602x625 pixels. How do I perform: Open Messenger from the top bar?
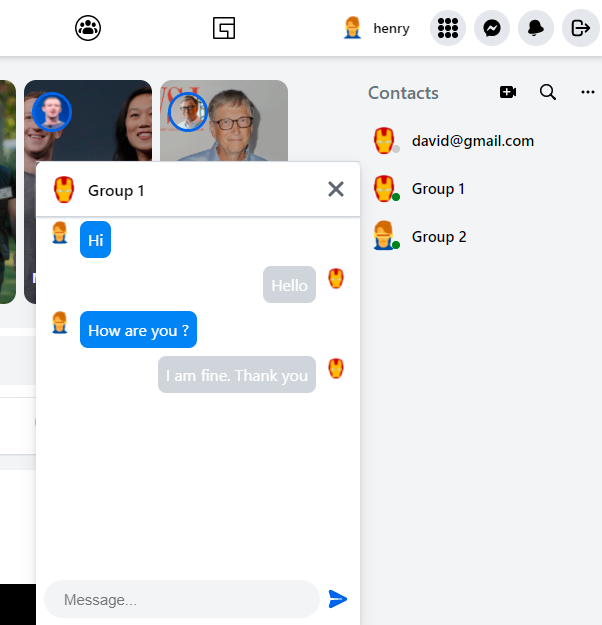click(x=492, y=28)
